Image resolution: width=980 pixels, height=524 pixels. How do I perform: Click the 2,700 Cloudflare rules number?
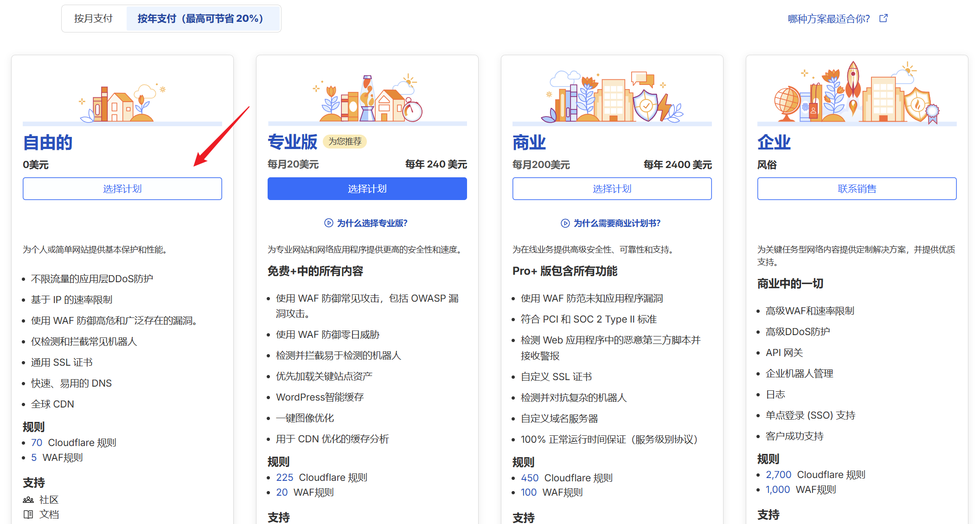click(x=778, y=474)
